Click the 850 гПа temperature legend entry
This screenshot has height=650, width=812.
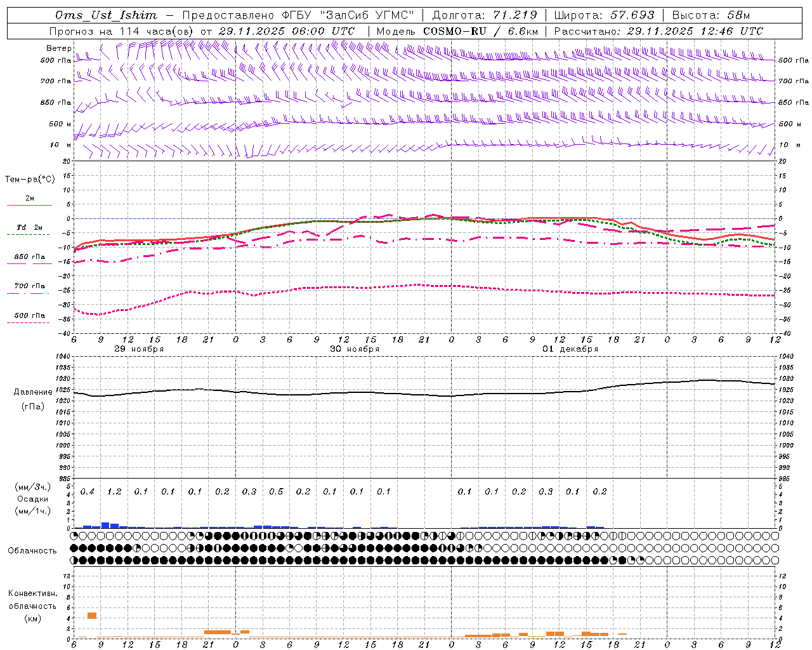click(29, 257)
